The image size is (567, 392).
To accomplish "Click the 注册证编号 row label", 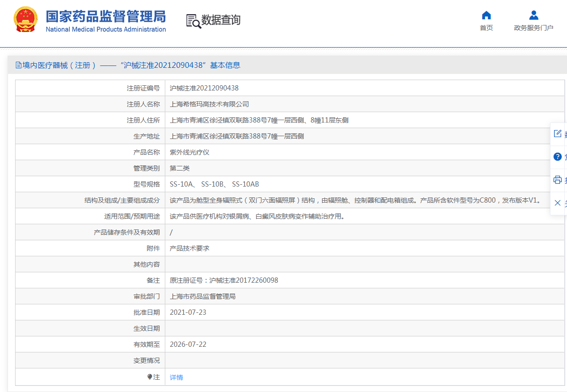I will [x=143, y=88].
